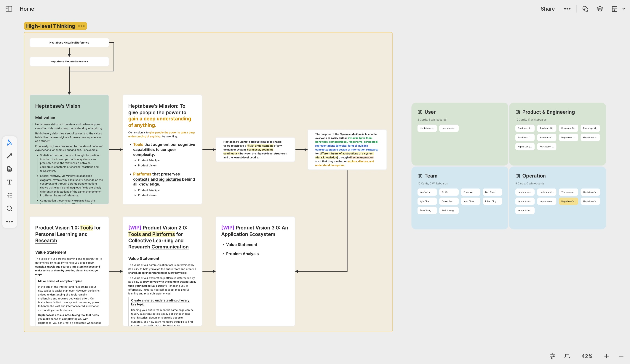630x364 pixels.
Task: Click the Heptabase's Mission heading
Action: point(159,116)
